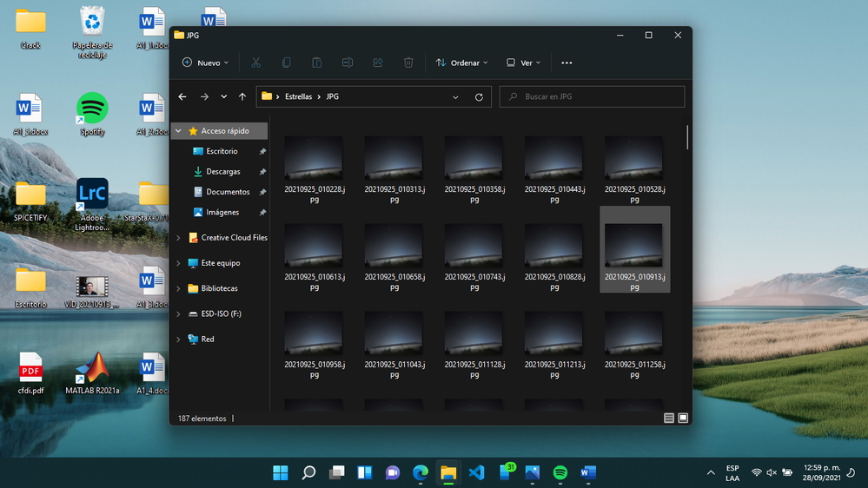Click Estrellas in the address breadcrumb
This screenshot has height=488, width=868.
pos(298,96)
